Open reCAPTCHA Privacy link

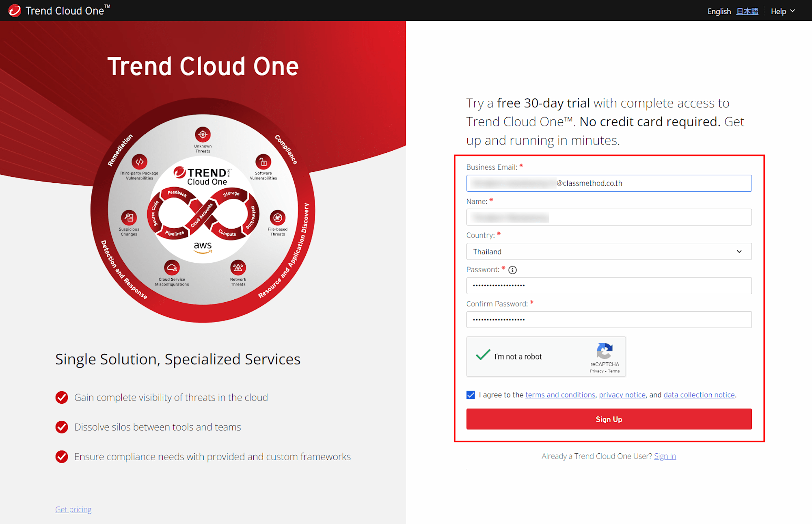coord(596,371)
